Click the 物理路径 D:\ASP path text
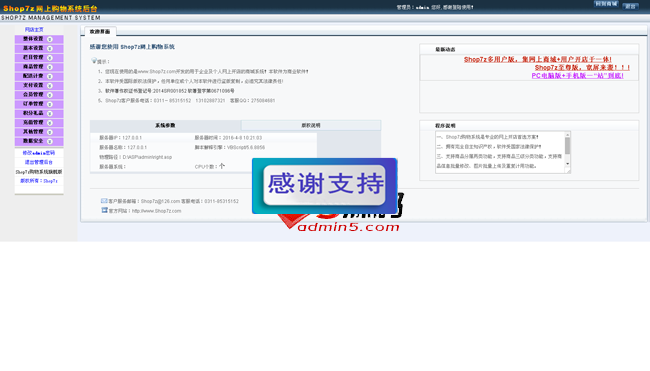 click(x=135, y=157)
